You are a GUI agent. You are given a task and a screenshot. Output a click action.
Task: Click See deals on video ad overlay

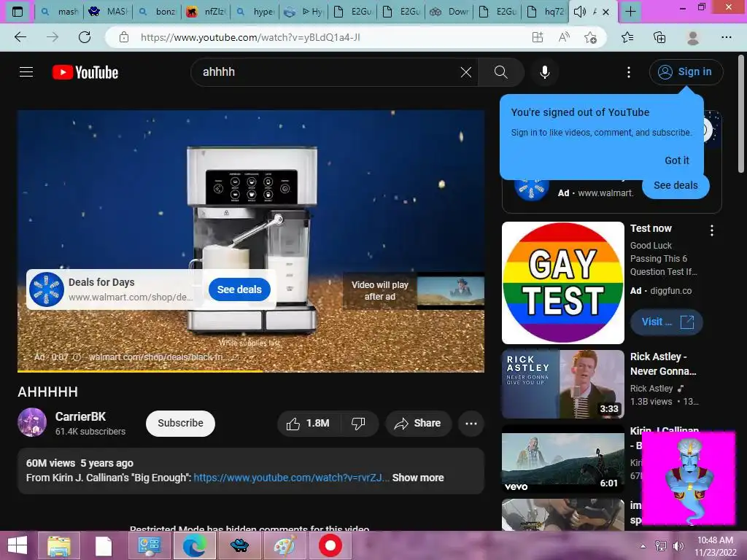pos(239,289)
